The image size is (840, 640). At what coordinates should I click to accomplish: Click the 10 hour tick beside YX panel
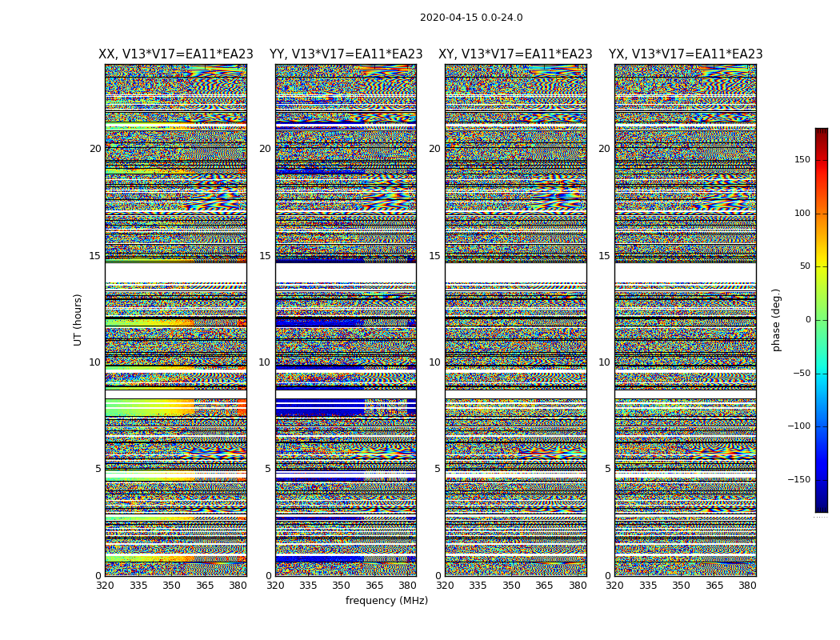(605, 362)
